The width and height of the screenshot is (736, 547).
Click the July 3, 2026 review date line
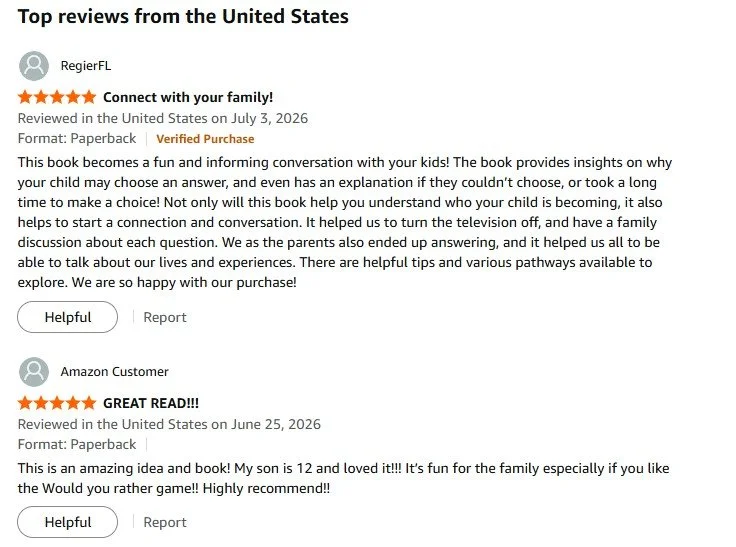tap(163, 118)
